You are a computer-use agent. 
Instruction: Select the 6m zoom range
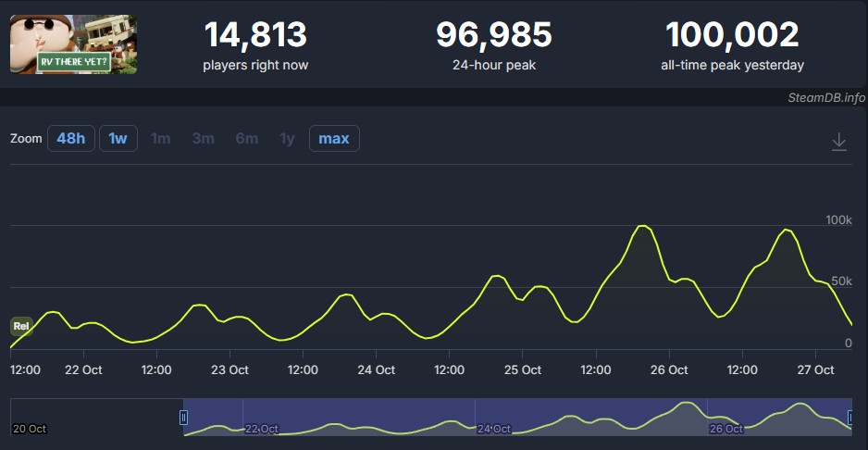coord(246,139)
